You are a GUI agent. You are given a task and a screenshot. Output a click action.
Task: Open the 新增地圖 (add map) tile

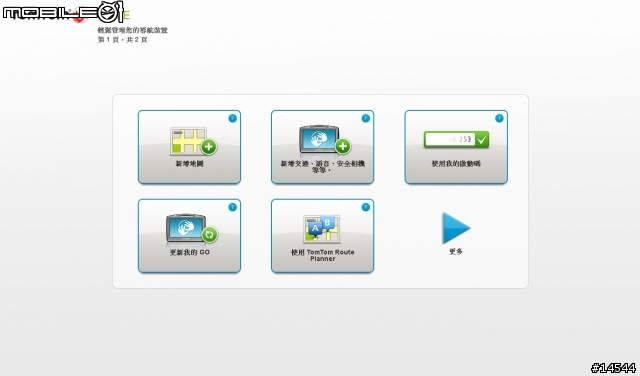189,147
